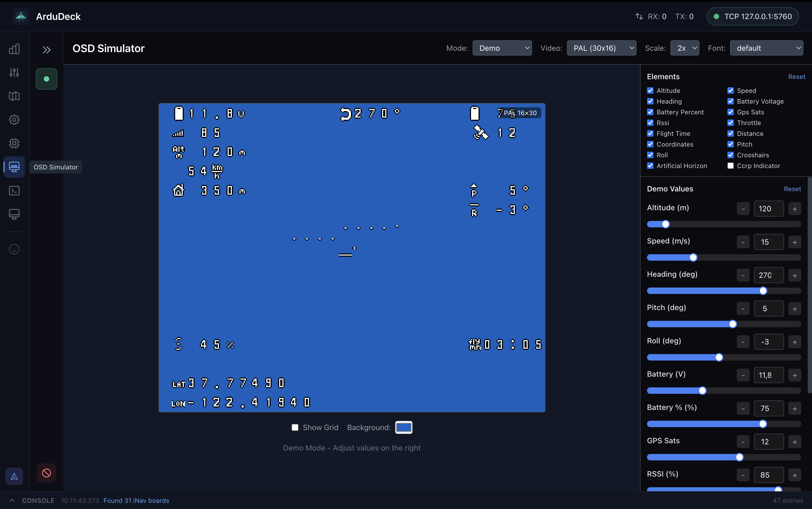Toggle the Flight Time checkbox
The width and height of the screenshot is (812, 509).
650,133
